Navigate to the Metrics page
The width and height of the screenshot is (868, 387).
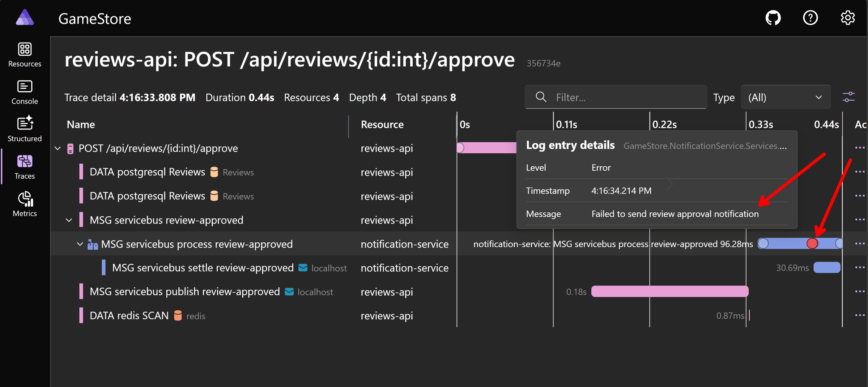[x=25, y=204]
